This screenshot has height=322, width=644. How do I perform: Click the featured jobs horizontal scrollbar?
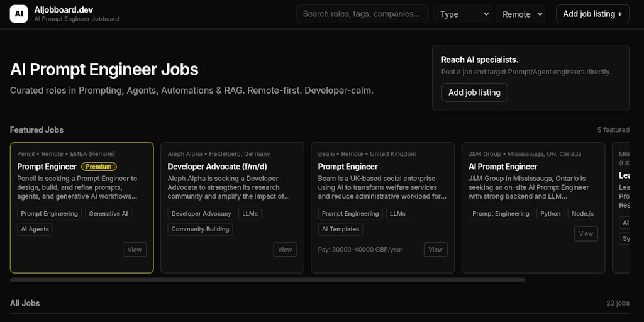click(x=267, y=280)
